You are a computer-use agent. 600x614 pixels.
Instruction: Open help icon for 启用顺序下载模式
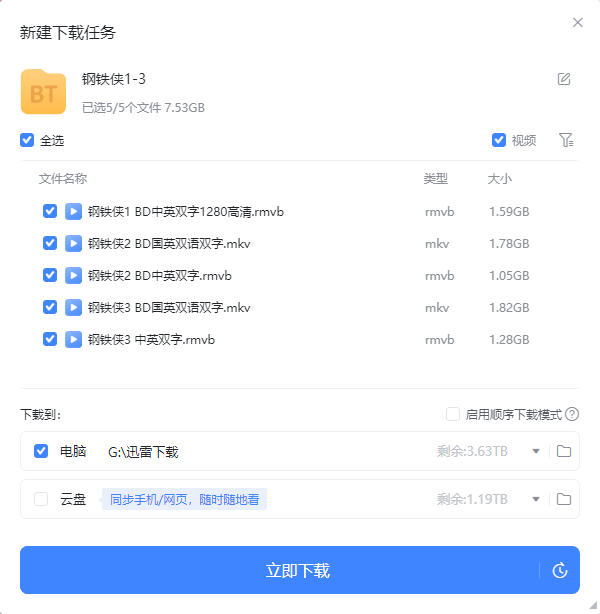click(x=572, y=414)
